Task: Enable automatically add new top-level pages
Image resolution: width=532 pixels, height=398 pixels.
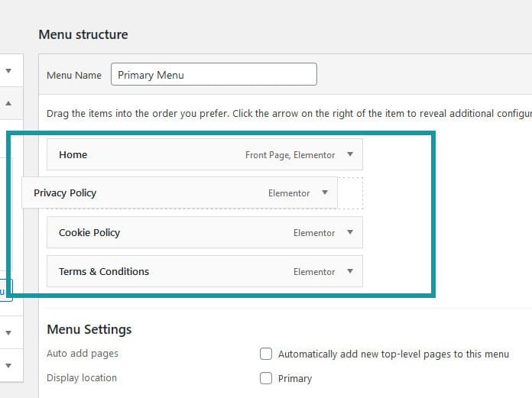Action: point(266,354)
